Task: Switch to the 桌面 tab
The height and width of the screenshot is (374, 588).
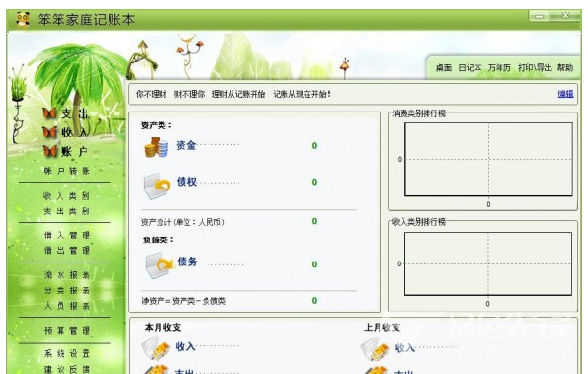Action: [444, 68]
